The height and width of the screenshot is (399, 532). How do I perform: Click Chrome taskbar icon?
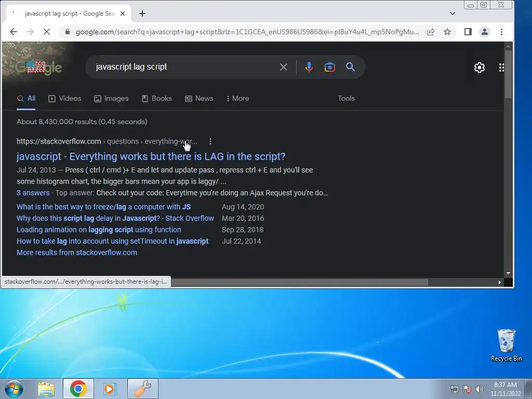(x=78, y=389)
